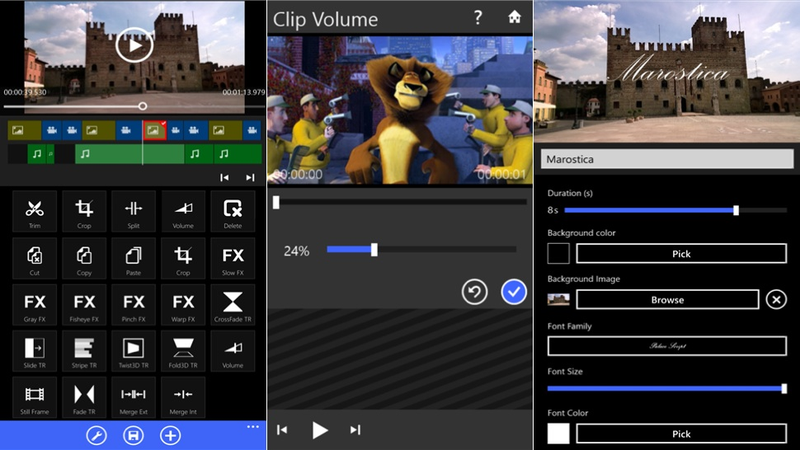Select the first image clip in timeline
Screen dimensions: 800x450
(x=24, y=131)
